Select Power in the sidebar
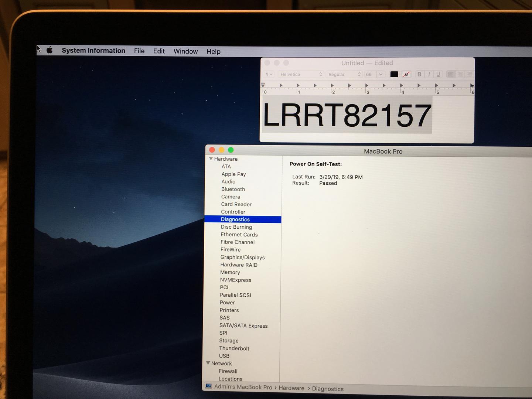The width and height of the screenshot is (532, 399). (227, 303)
